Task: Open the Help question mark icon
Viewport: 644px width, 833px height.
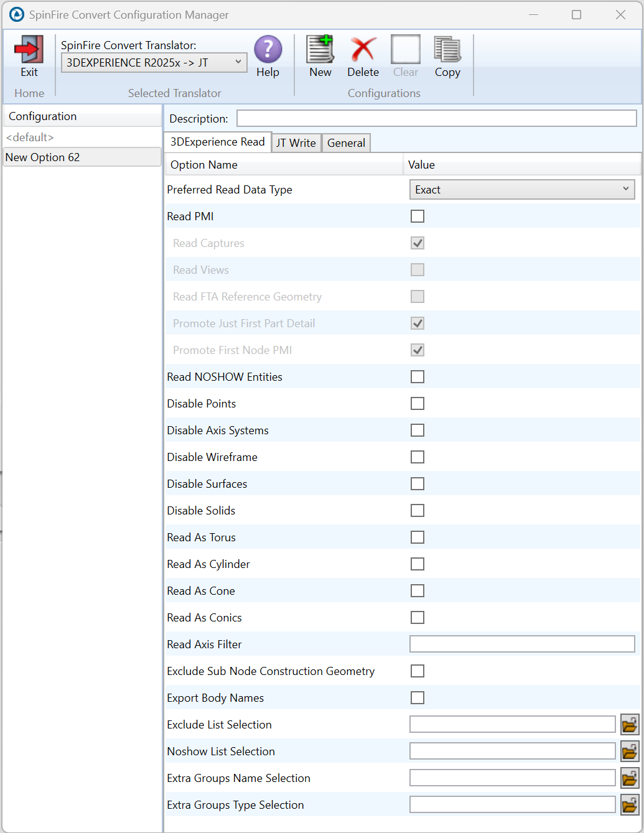Action: click(x=268, y=49)
